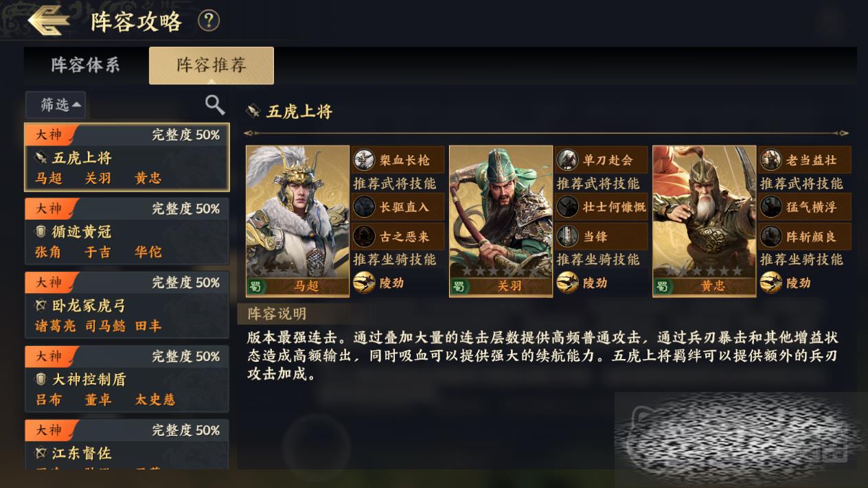Select the 阵斩颜良 skill icon
Image resolution: width=868 pixels, height=488 pixels.
770,236
